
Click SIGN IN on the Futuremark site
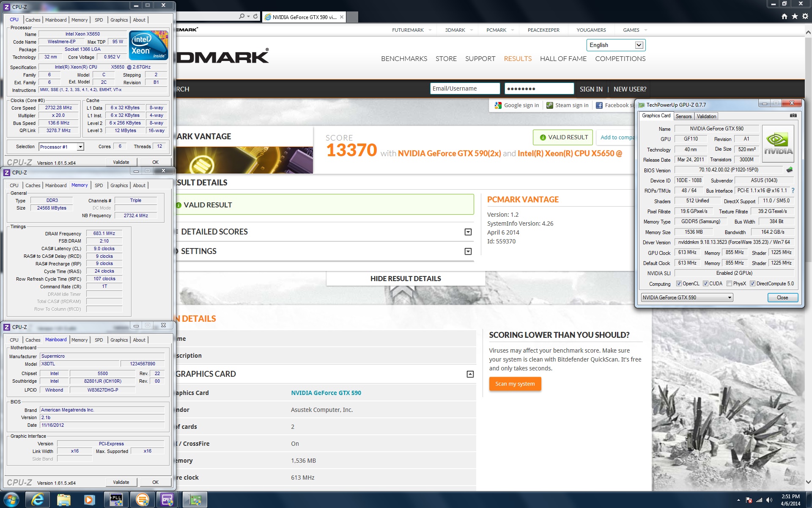click(x=591, y=89)
